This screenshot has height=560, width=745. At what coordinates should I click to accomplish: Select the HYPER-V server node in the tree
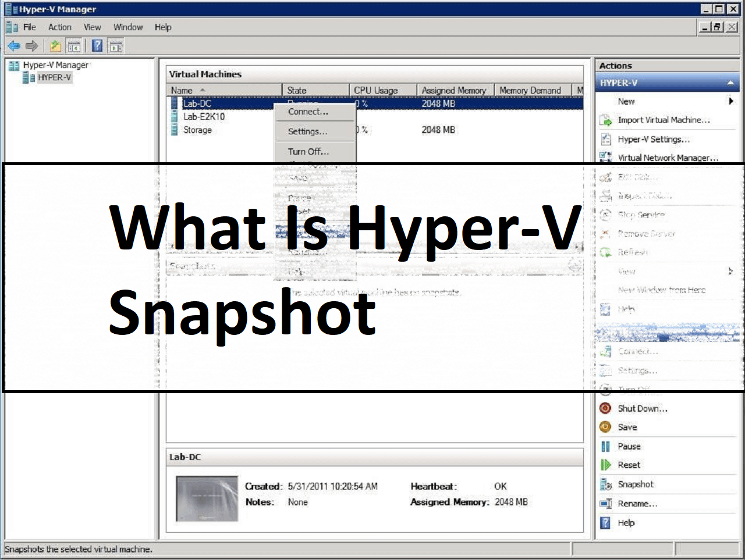tap(55, 77)
